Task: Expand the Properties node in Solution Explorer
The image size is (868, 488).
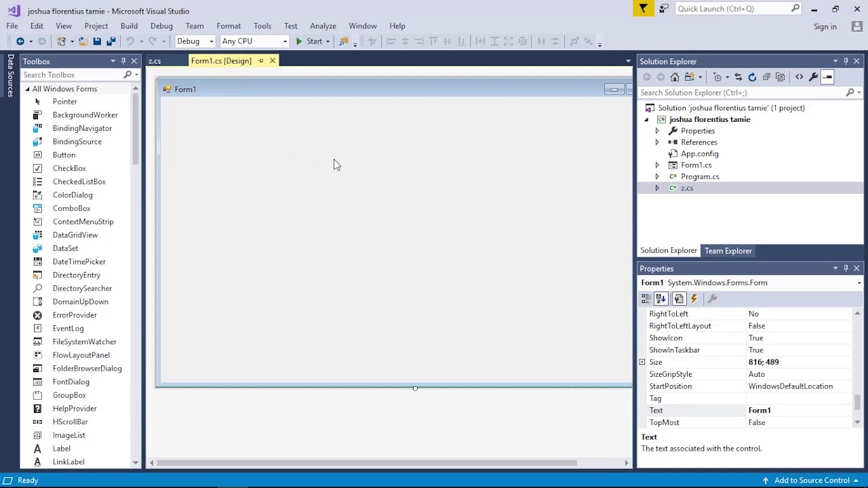Action: tap(656, 131)
